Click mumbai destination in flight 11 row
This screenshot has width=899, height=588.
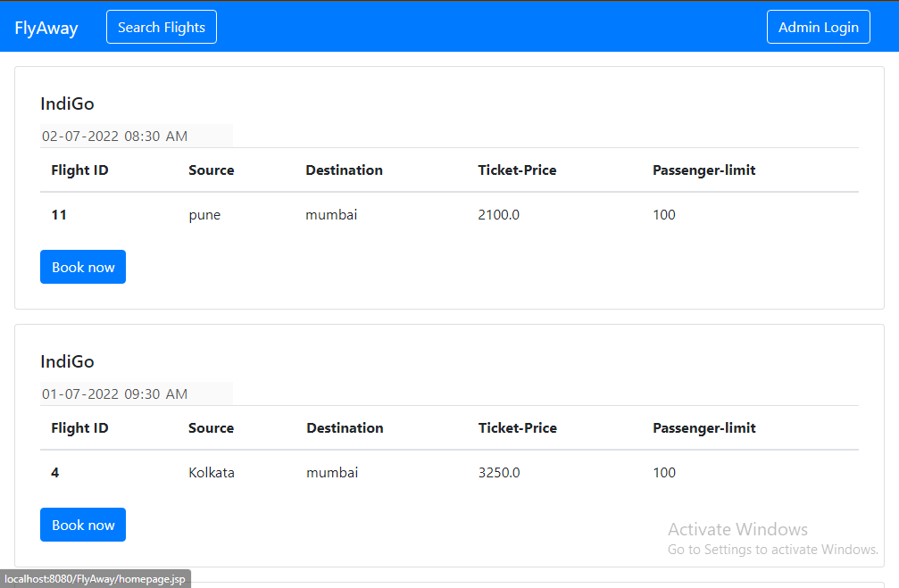coord(331,215)
